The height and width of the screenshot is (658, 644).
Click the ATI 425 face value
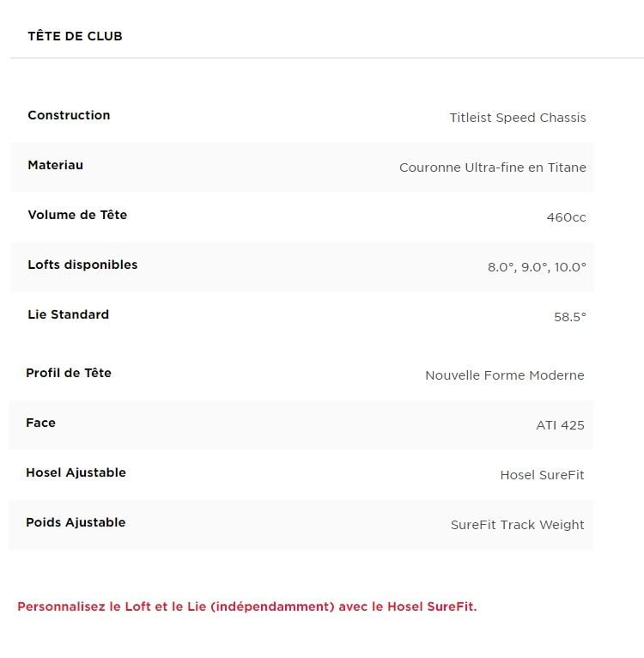coord(560,425)
